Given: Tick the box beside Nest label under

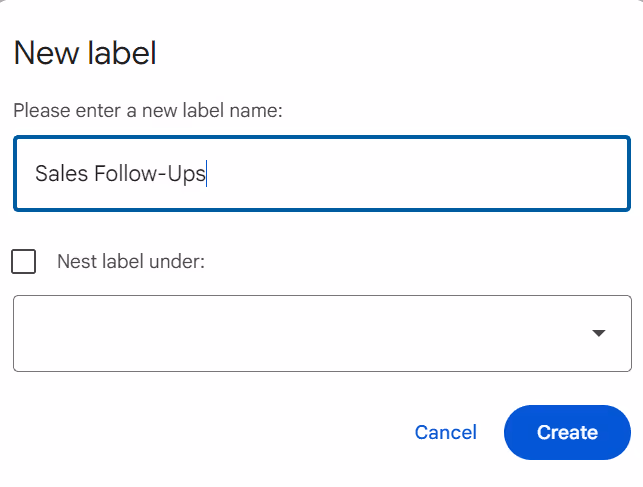Looking at the screenshot, I should (24, 262).
